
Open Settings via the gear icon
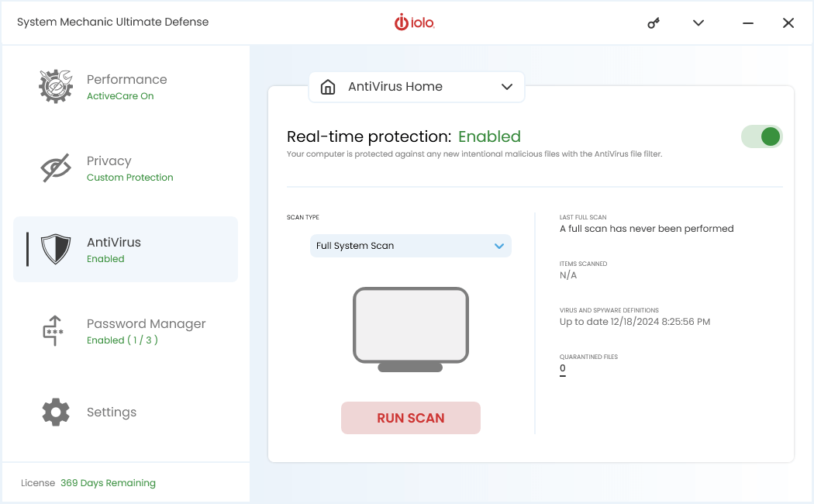click(54, 412)
